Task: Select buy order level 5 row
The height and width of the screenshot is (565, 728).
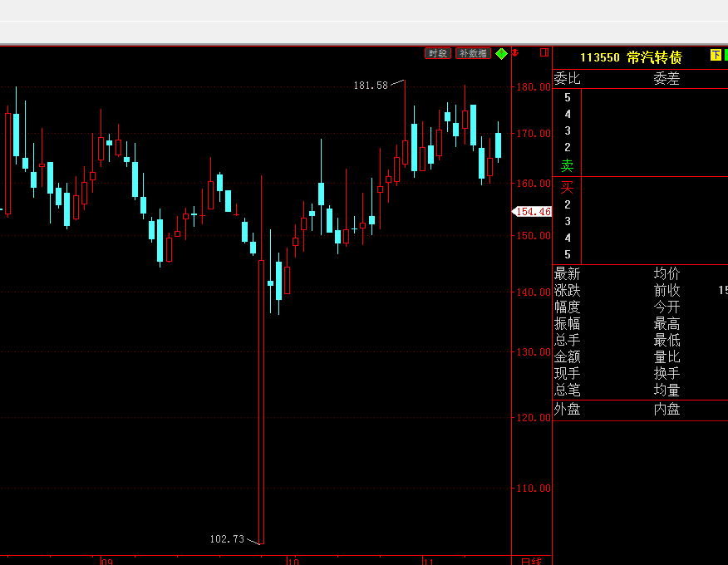Action: (x=641, y=255)
